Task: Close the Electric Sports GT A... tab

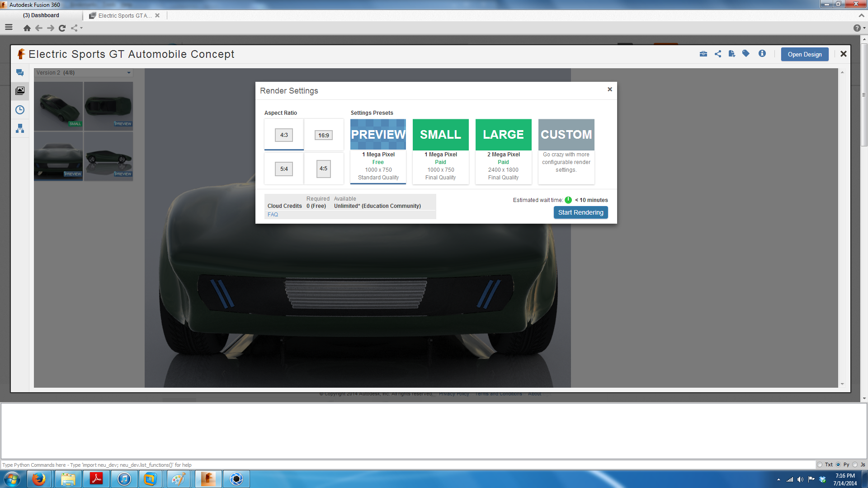Action: tap(157, 15)
